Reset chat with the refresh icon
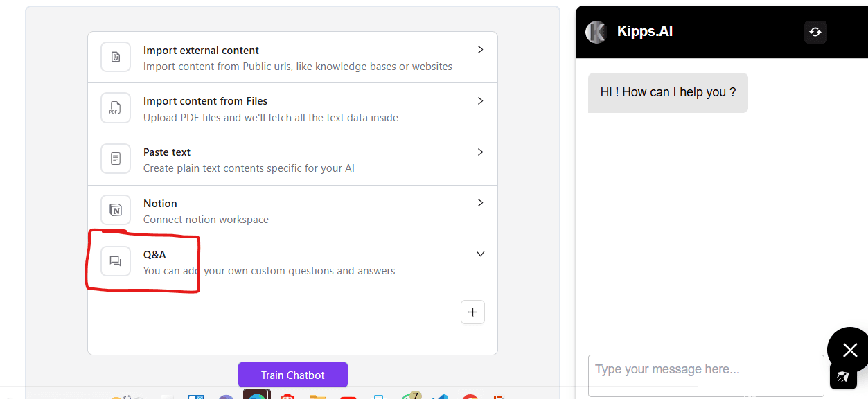The height and width of the screenshot is (399, 868). pyautogui.click(x=815, y=32)
